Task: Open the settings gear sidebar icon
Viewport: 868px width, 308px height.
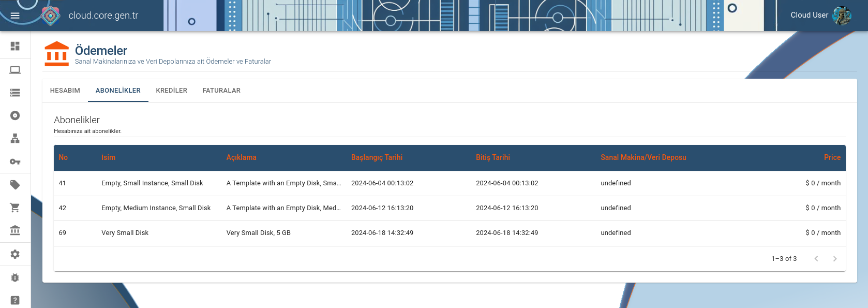Action: tap(15, 254)
